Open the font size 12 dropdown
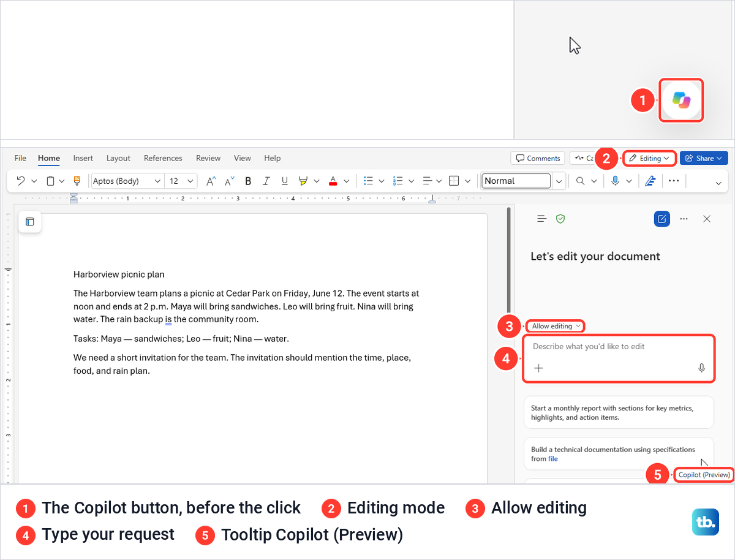This screenshot has width=735, height=560. tap(190, 181)
